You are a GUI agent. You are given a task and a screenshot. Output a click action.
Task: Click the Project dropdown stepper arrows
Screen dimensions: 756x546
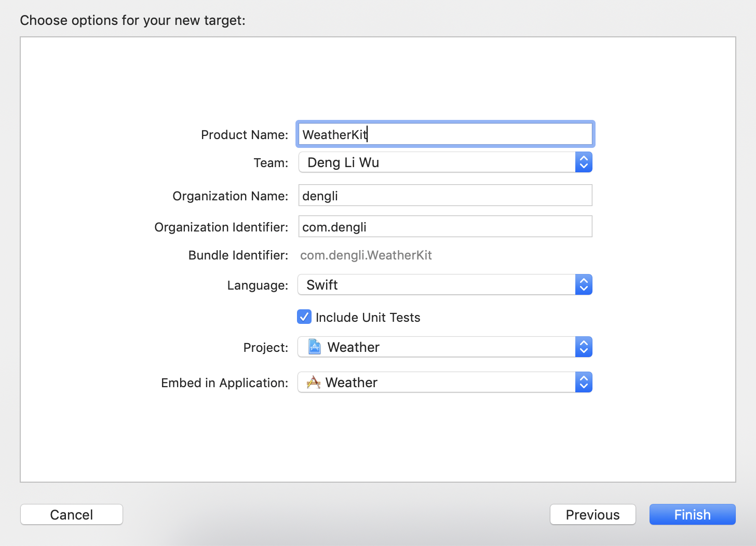(x=584, y=347)
